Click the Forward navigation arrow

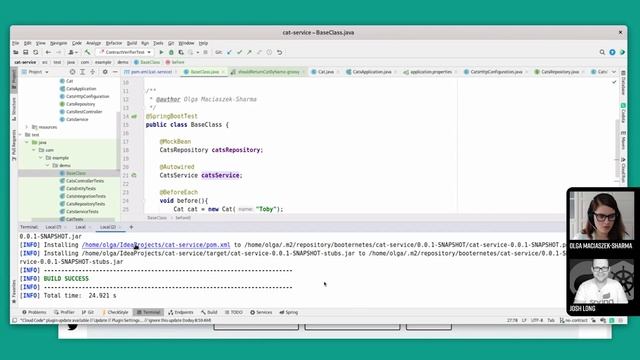[58, 52]
